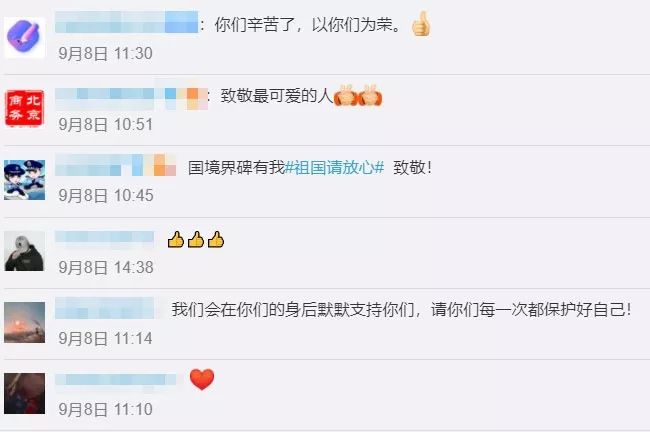This screenshot has width=650, height=432.
Task: Click the comment text 我们会在你们的身后默默支持你们
Action: pos(293,310)
